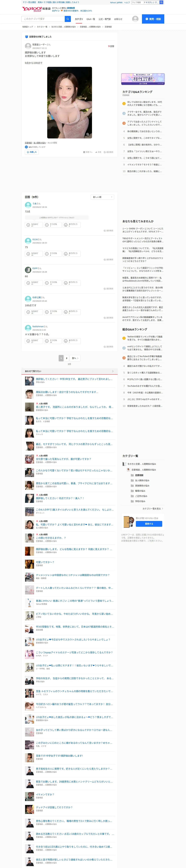Click the zoom magnifier on the question photo

coord(88,134)
